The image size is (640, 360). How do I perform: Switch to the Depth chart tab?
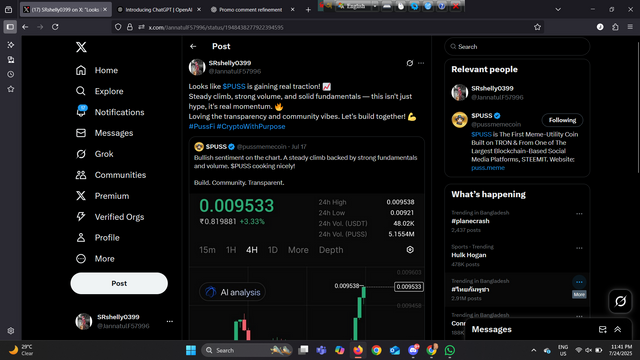(331, 250)
